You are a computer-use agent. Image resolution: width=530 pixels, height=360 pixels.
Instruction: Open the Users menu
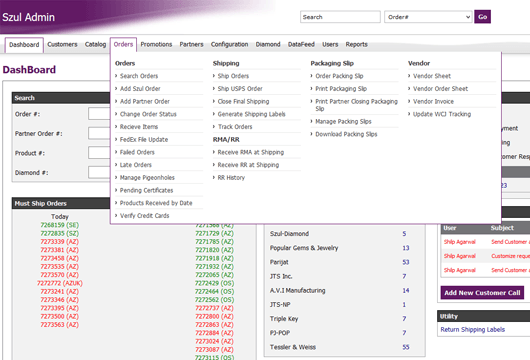(x=330, y=44)
